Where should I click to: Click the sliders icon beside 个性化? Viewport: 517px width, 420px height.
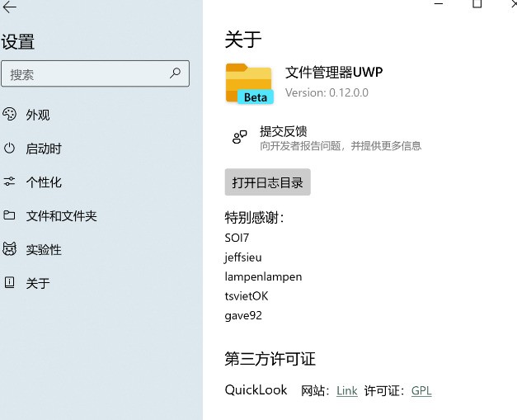point(9,182)
